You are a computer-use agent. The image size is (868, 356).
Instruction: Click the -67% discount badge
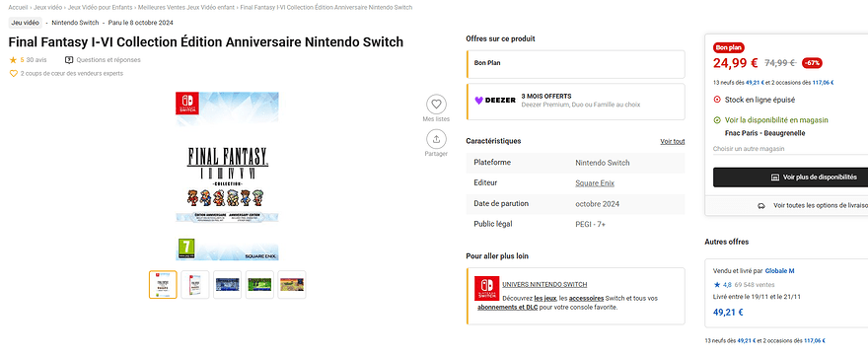pos(812,63)
